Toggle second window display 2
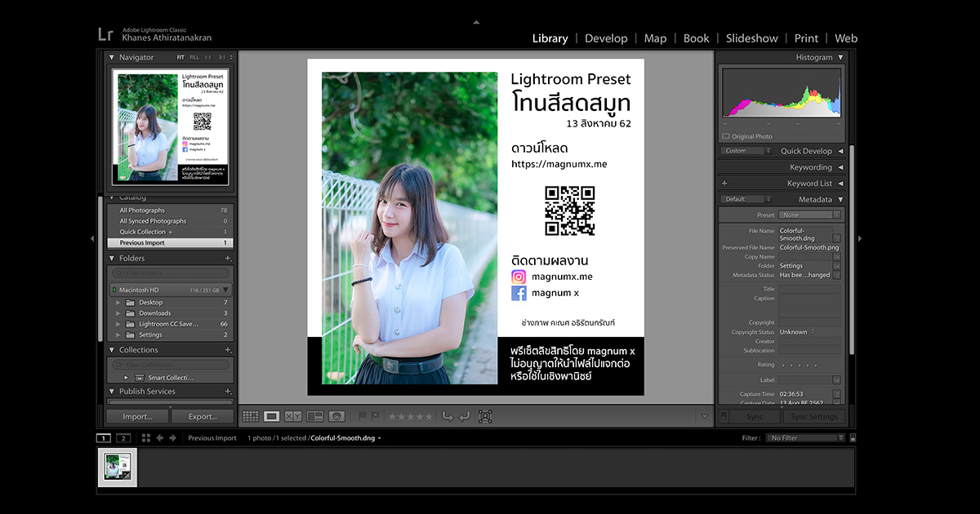980x514 pixels. coord(123,438)
